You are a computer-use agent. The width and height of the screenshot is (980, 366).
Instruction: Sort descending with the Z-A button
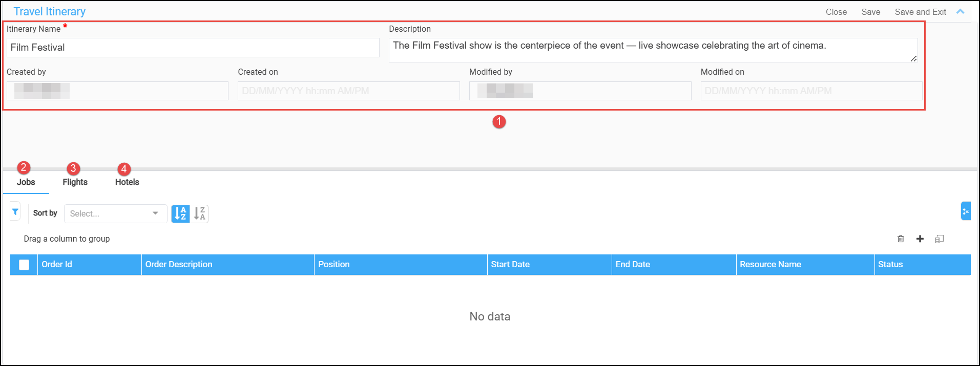click(199, 213)
